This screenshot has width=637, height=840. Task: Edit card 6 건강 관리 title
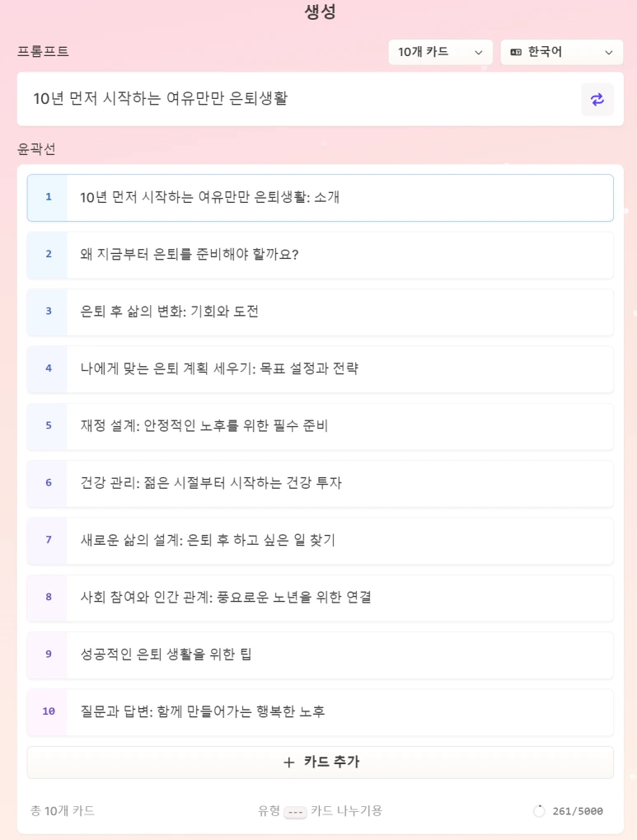[x=210, y=483]
